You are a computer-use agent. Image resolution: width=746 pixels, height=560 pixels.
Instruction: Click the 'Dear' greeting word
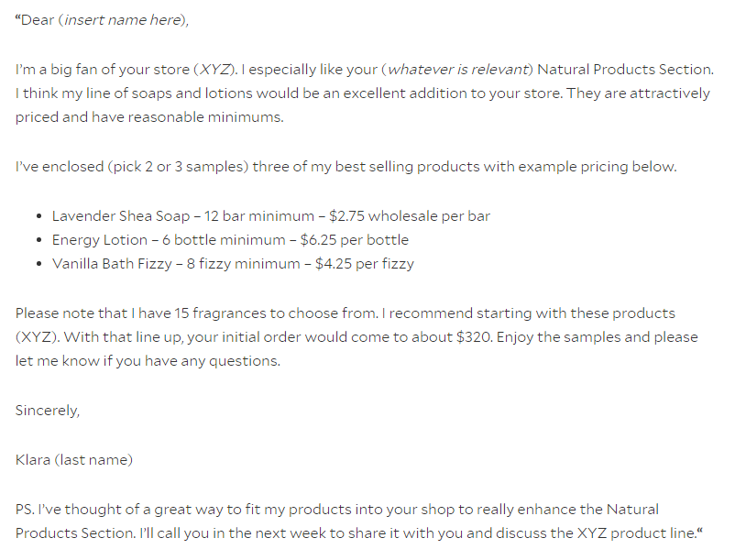tap(38, 20)
